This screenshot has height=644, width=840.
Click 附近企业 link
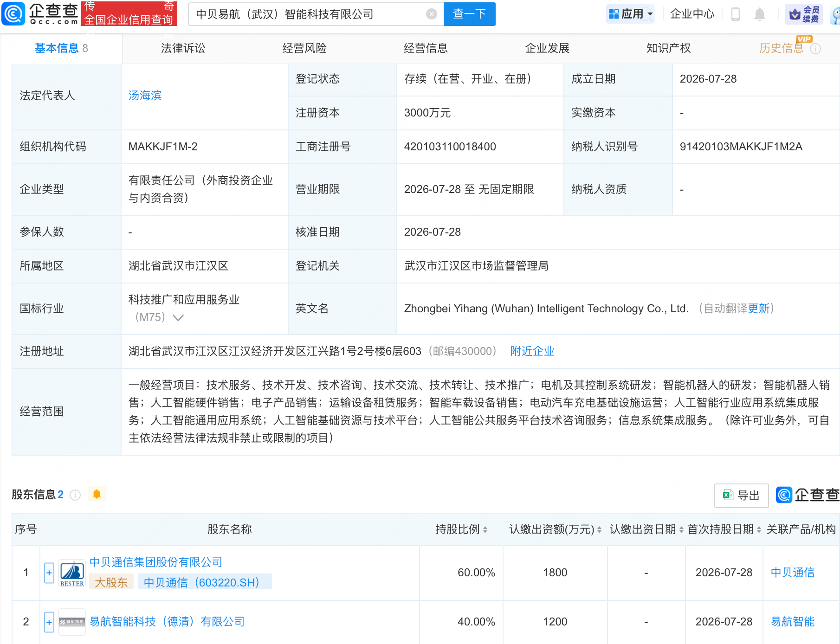coord(532,351)
